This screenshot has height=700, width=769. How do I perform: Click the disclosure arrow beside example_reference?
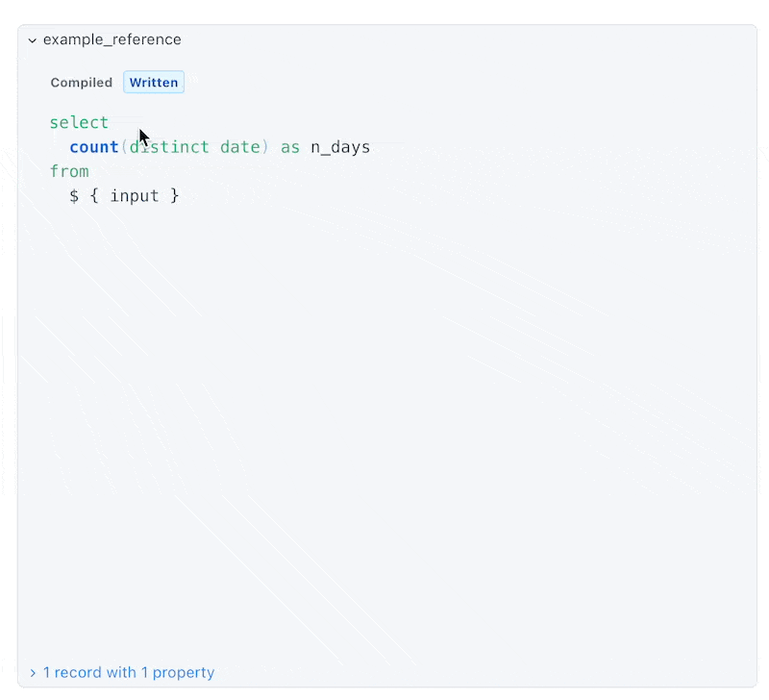pos(32,40)
